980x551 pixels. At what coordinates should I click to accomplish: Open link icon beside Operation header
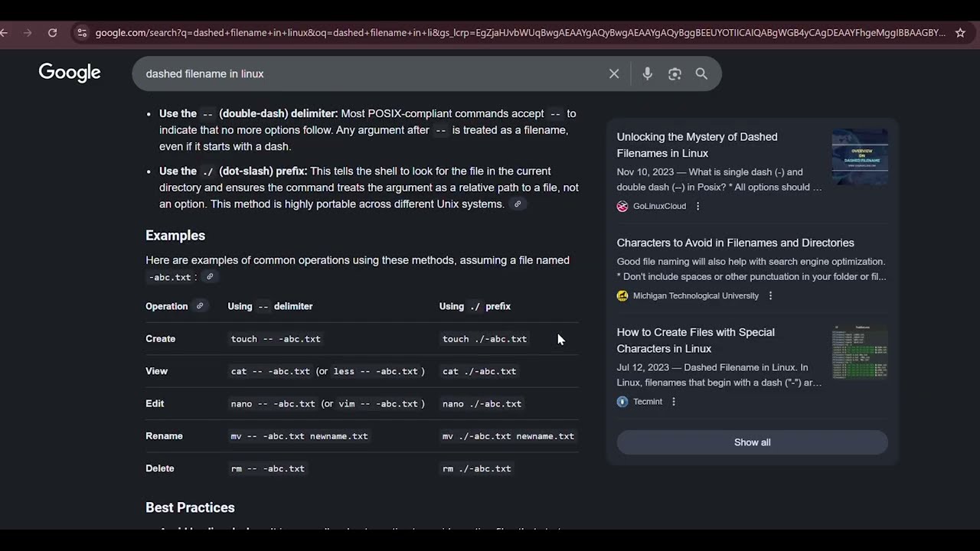[x=200, y=306]
